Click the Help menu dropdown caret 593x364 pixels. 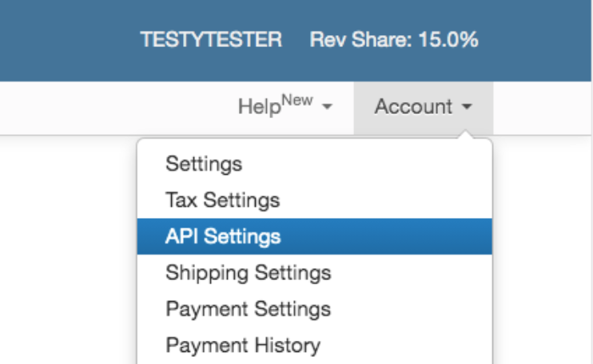(327, 107)
